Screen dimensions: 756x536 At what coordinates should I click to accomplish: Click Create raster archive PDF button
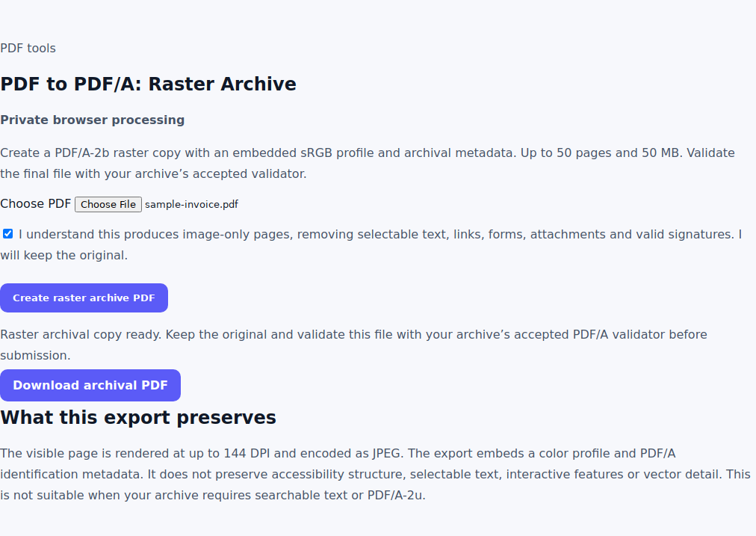click(84, 298)
